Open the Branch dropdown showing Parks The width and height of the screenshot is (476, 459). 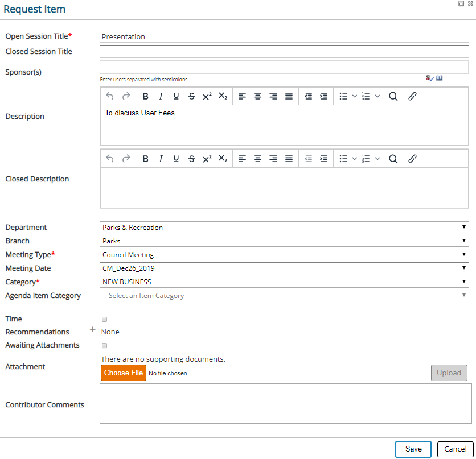pyautogui.click(x=284, y=241)
